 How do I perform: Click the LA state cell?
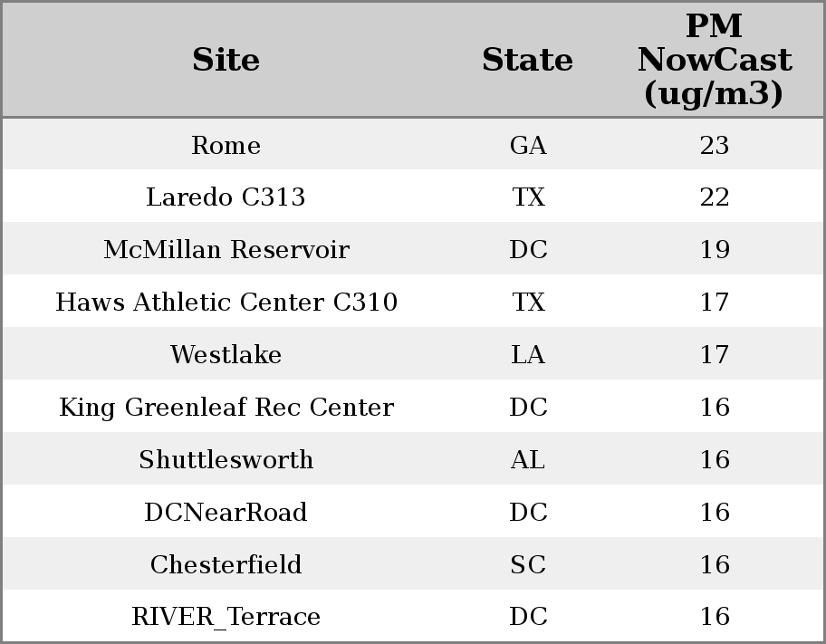point(528,354)
